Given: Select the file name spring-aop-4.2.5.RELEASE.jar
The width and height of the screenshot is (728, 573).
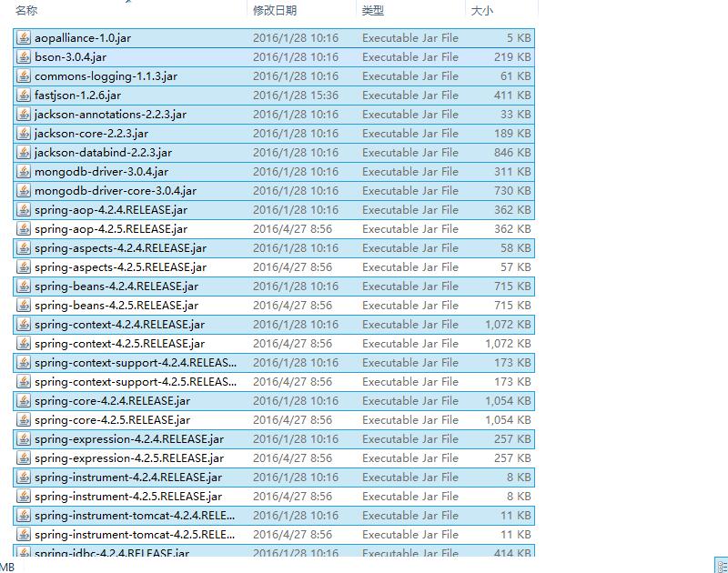Looking at the screenshot, I should click(111, 228).
